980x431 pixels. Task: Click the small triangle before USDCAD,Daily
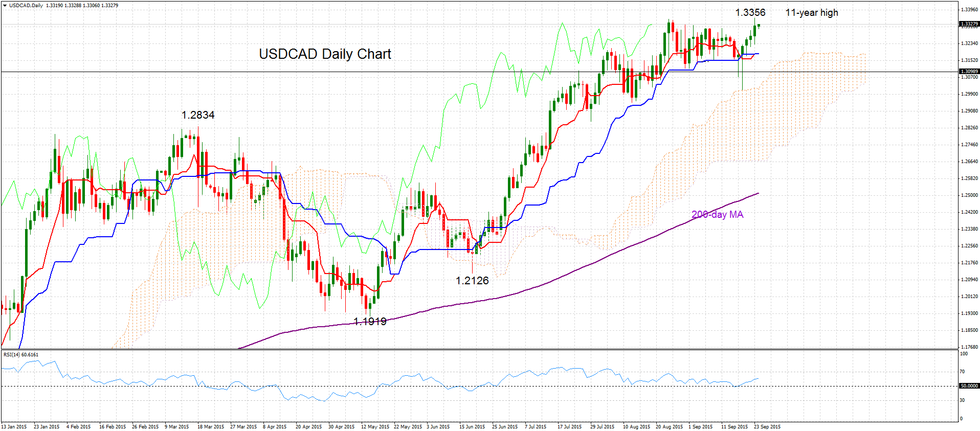[5, 6]
